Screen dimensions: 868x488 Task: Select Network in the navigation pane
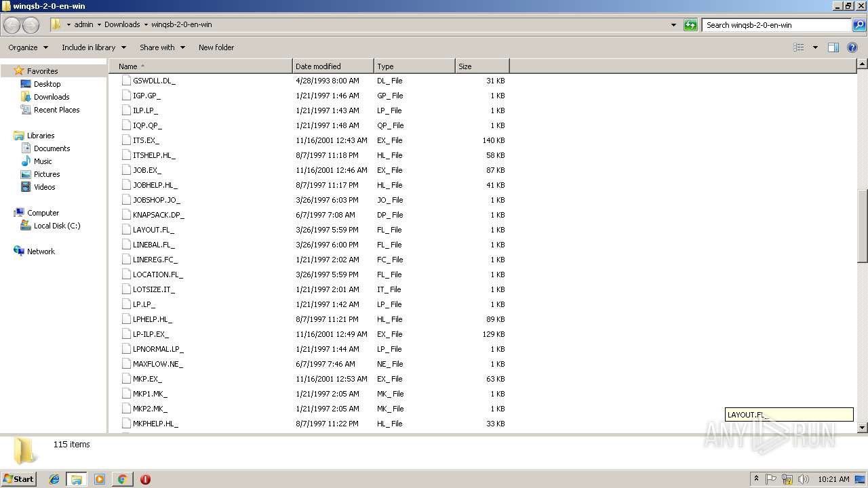41,251
